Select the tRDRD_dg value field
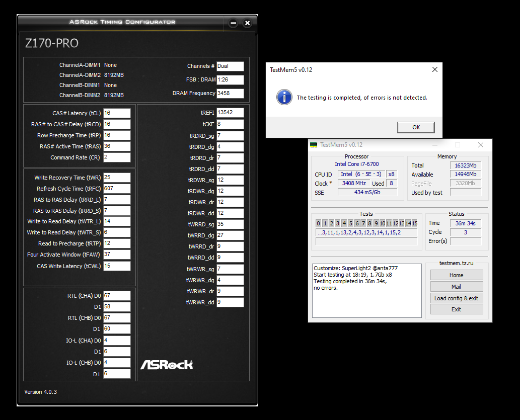 (x=230, y=146)
